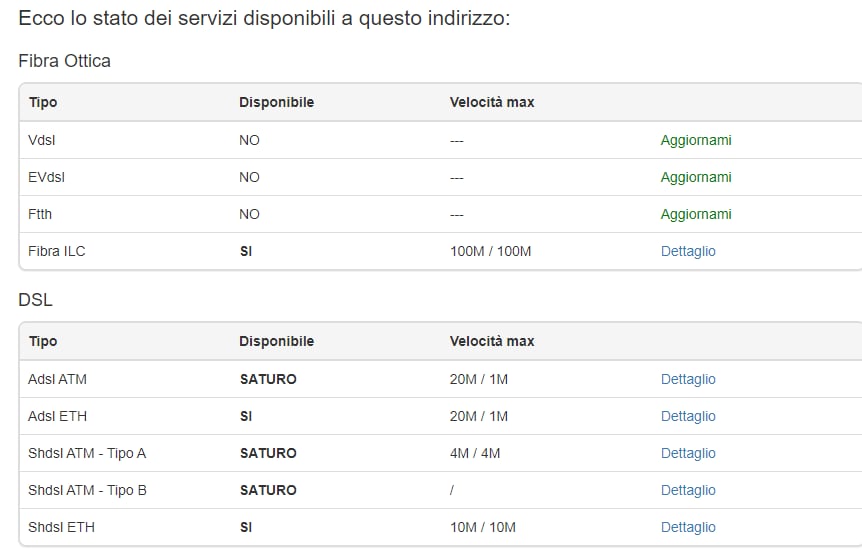Click Aggiornami link for EVdsl row
Image resolution: width=862 pixels, height=556 pixels.
coord(696,177)
